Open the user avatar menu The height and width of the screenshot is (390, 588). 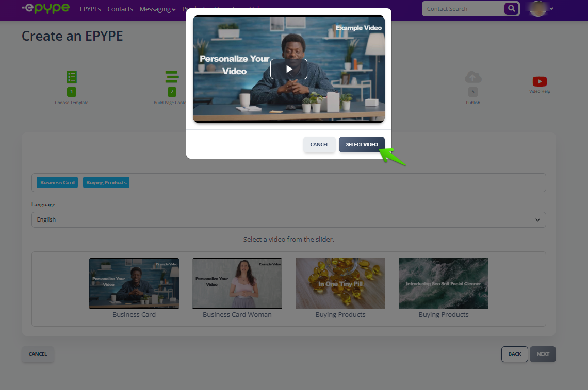[x=540, y=9]
